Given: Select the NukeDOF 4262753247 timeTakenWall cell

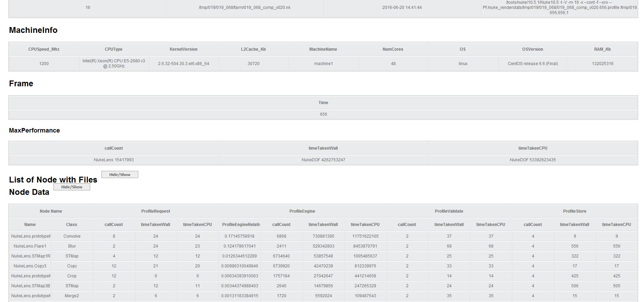Looking at the screenshot, I should (x=323, y=160).
